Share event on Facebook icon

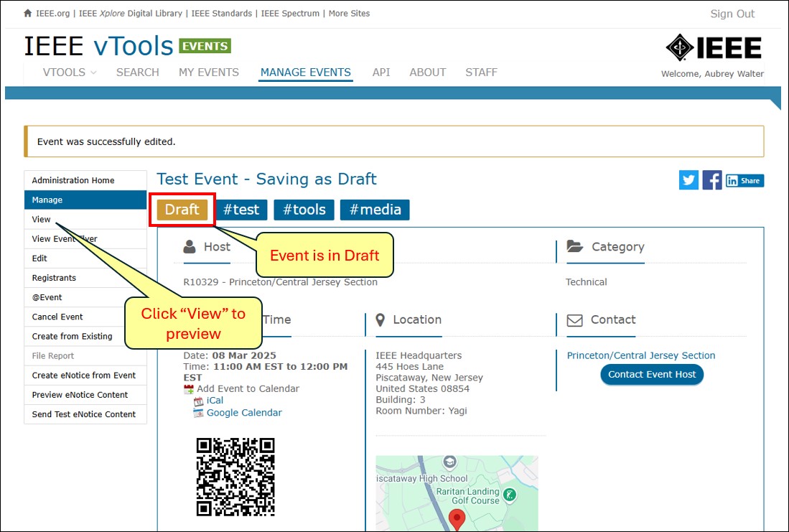tap(712, 180)
